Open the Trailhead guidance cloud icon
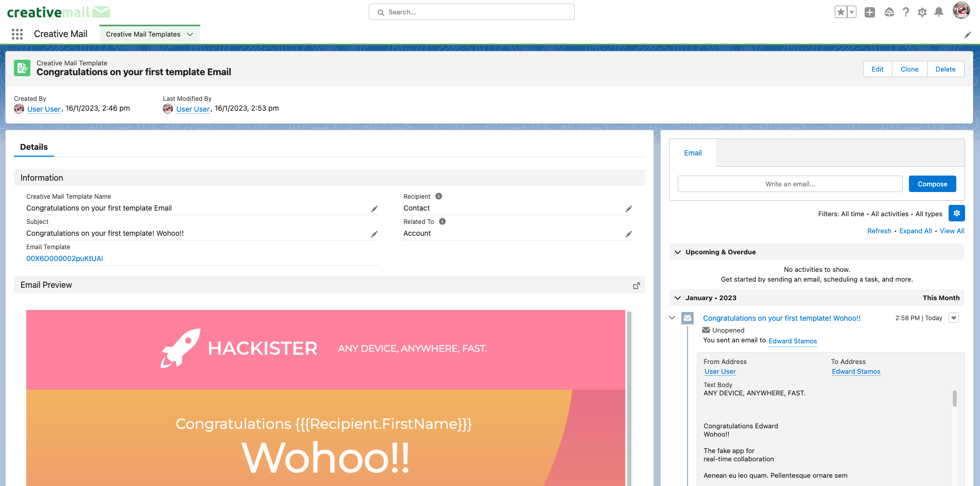The image size is (980, 486). [889, 12]
